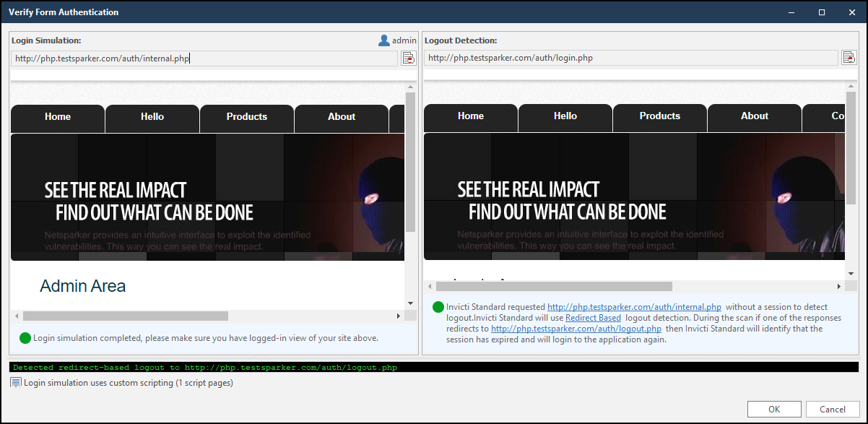Screen dimensions: 868x424
Task: Open the About page in the Logout Detection preview
Action: coord(754,116)
